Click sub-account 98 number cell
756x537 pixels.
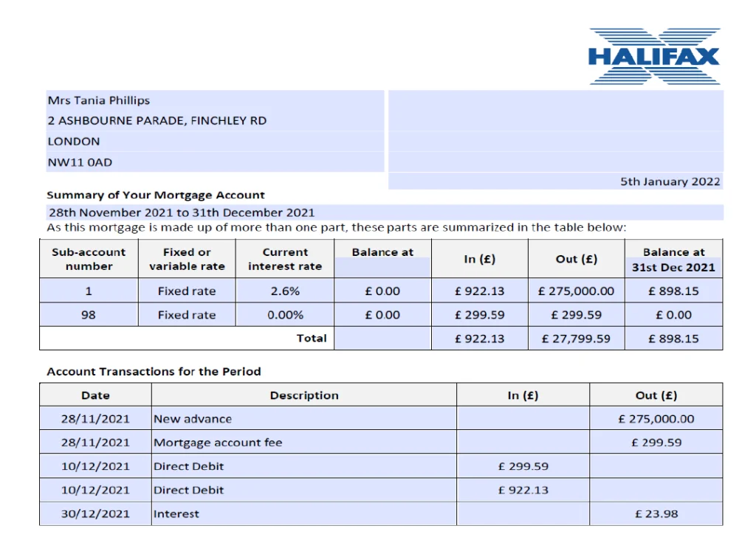point(89,315)
